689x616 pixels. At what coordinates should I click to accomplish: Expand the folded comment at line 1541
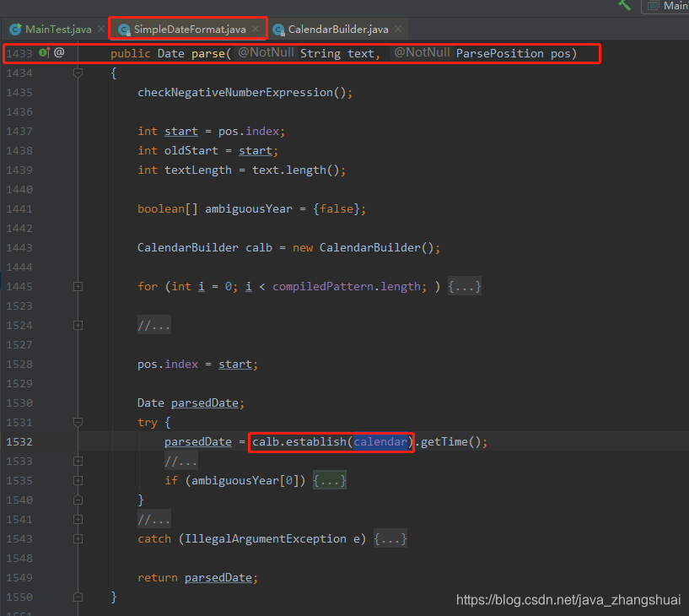[x=78, y=519]
